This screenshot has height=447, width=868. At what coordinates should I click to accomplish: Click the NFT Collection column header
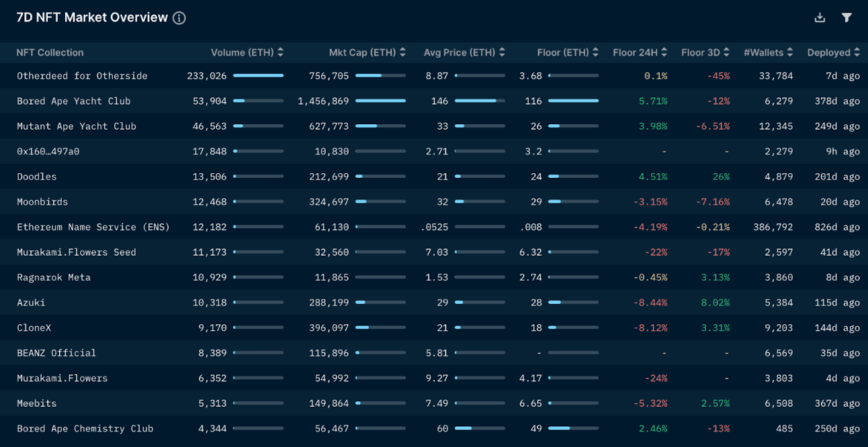[50, 52]
